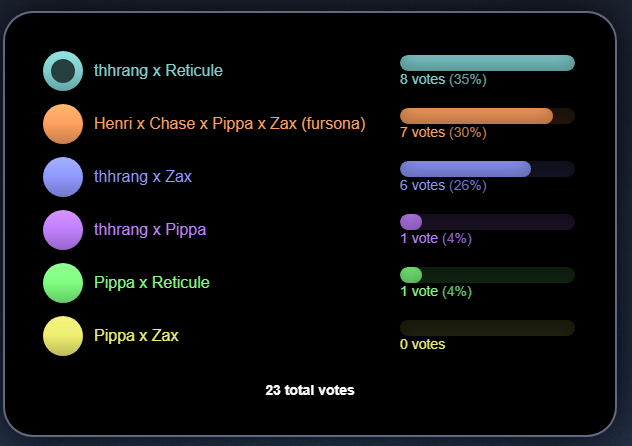Click the thhrang x Zax option text
Image resolution: width=632 pixels, height=446 pixels.
pyautogui.click(x=143, y=176)
